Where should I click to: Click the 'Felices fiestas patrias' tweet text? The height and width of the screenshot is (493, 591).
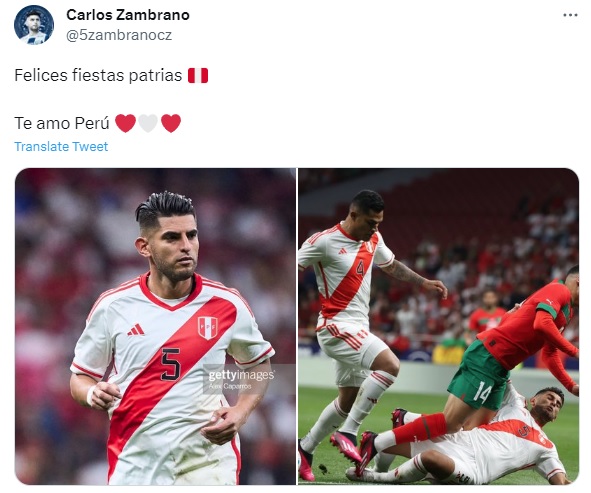point(98,75)
